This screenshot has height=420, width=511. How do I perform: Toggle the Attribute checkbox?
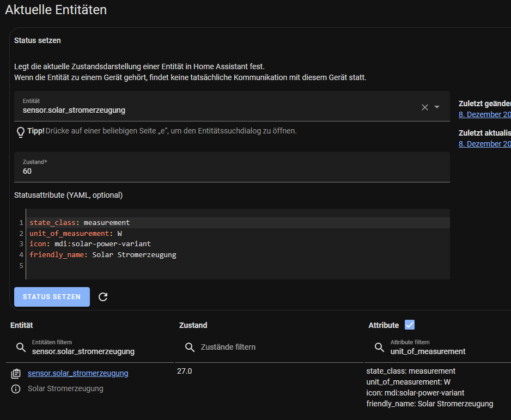pos(410,325)
